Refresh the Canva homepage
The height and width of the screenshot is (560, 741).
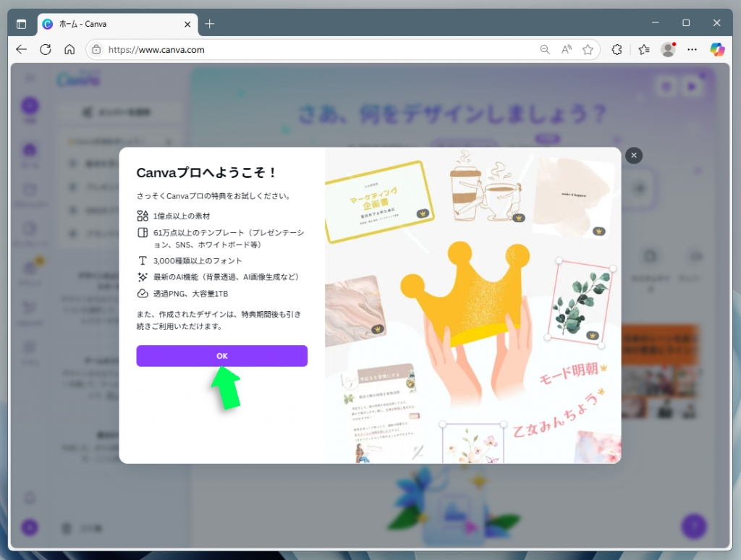46,49
